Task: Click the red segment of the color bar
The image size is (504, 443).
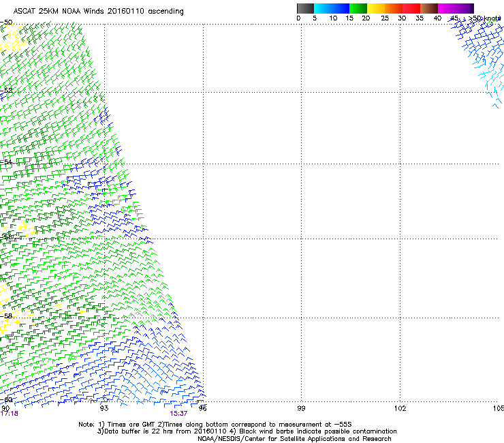Action: 411,8
